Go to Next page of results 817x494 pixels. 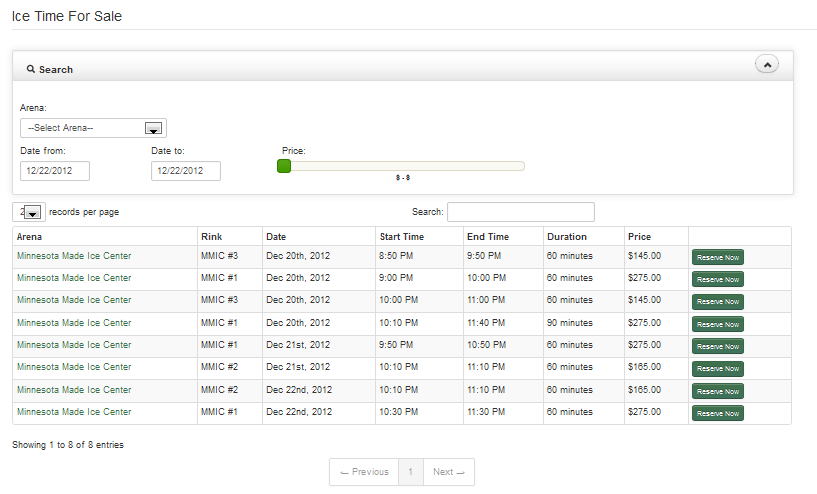tap(449, 472)
